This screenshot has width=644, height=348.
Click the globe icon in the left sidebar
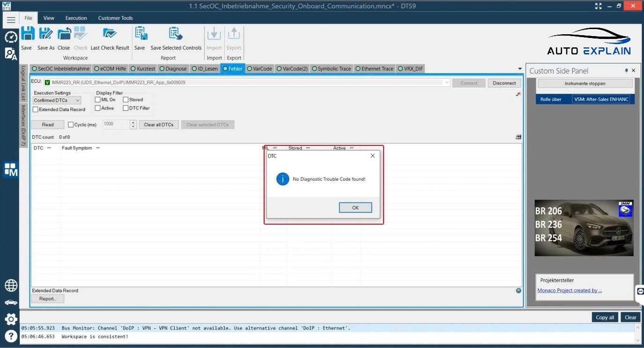pyautogui.click(x=11, y=285)
